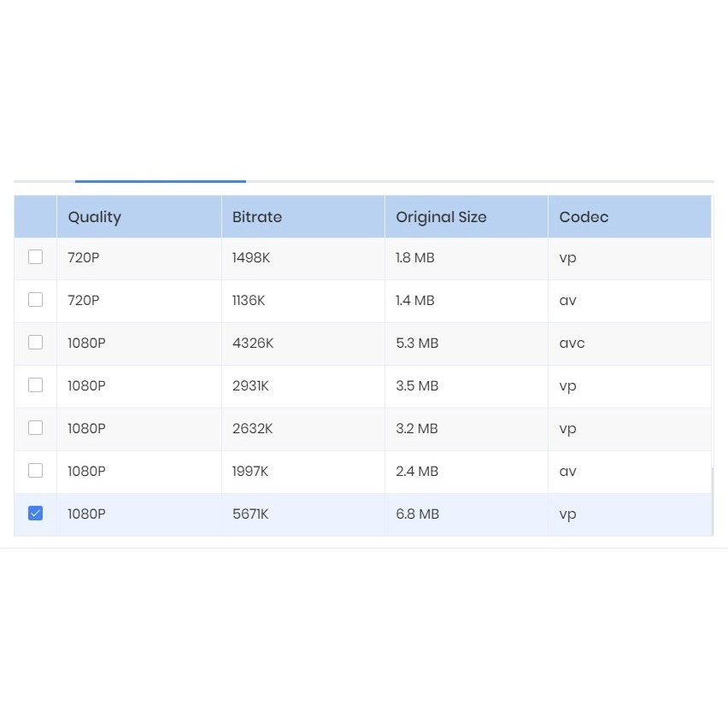Click the blank select-all header cell

click(35, 216)
